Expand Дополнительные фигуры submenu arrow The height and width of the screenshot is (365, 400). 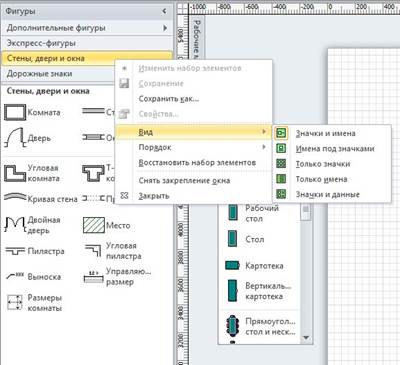click(x=165, y=28)
